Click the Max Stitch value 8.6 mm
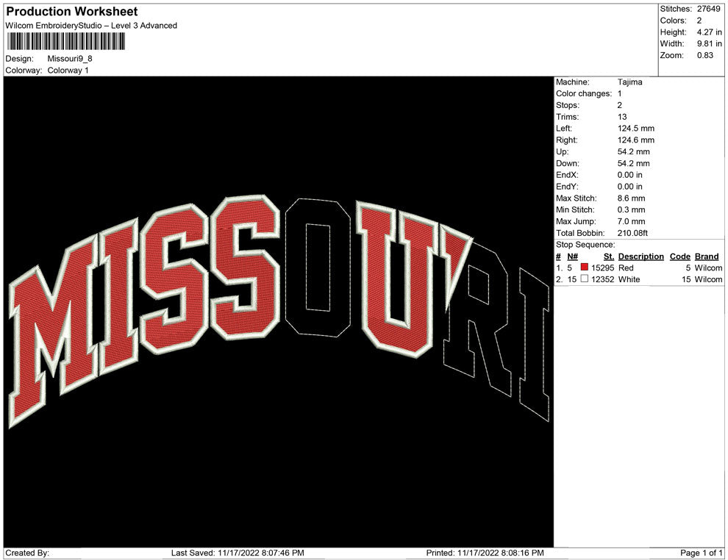The height and width of the screenshot is (560, 728). click(631, 198)
